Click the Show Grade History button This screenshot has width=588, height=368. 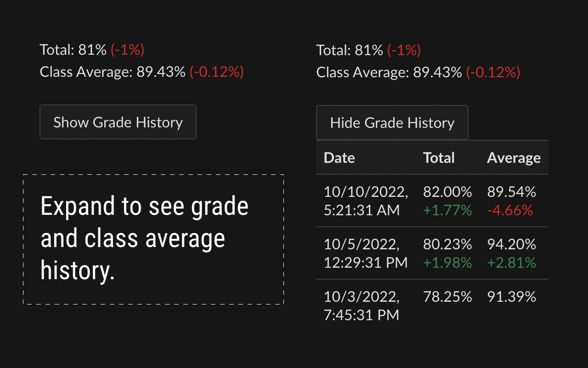(x=118, y=122)
